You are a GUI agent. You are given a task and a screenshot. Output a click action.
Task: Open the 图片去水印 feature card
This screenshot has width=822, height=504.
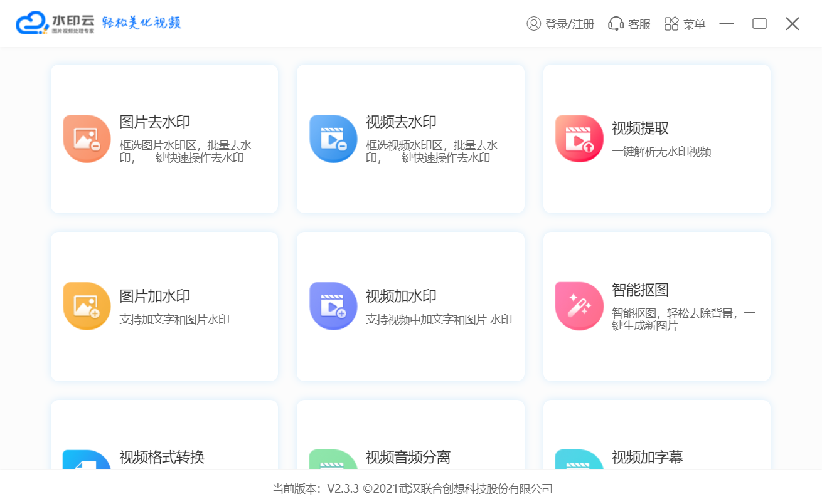(164, 138)
